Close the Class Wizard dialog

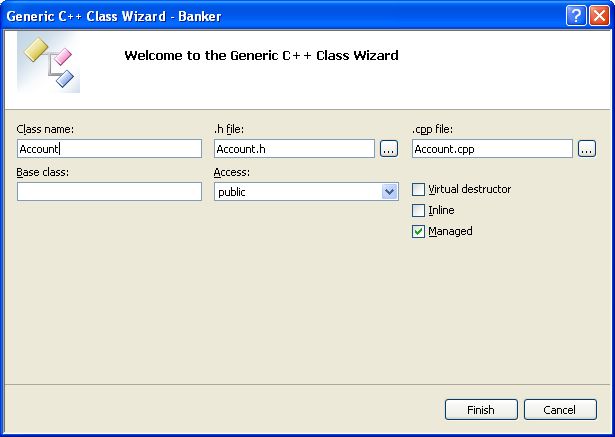tap(599, 16)
